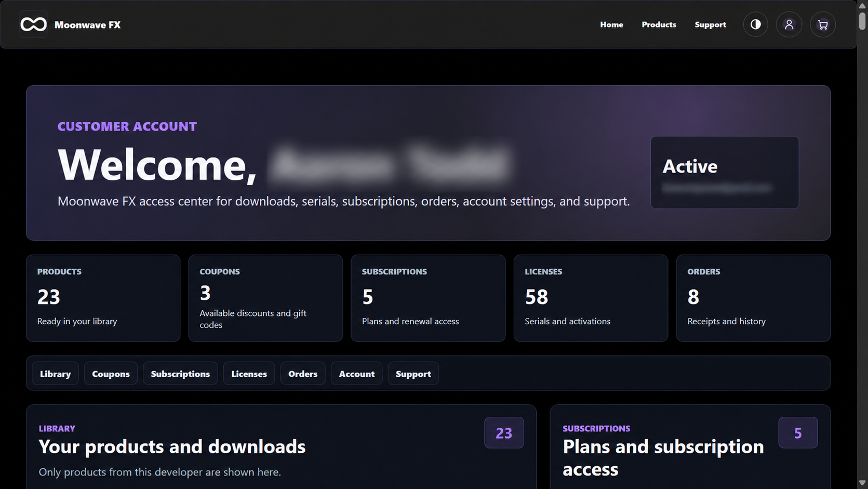Viewport: 868px width, 489px height.
Task: Click the page scrollbar down arrow
Action: (x=862, y=483)
